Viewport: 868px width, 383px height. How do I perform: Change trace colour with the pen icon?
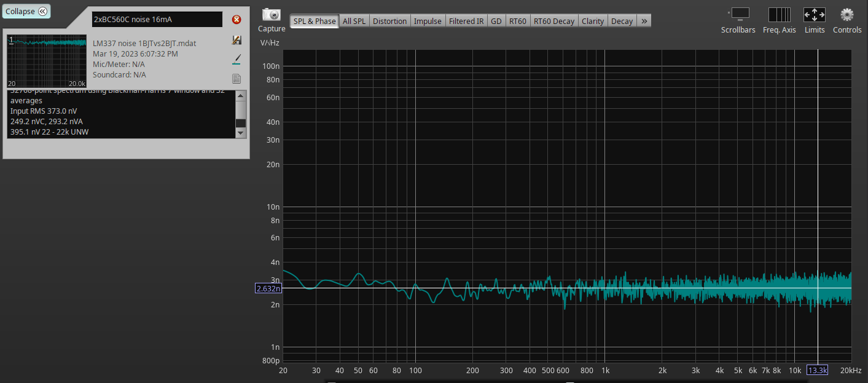[x=237, y=60]
